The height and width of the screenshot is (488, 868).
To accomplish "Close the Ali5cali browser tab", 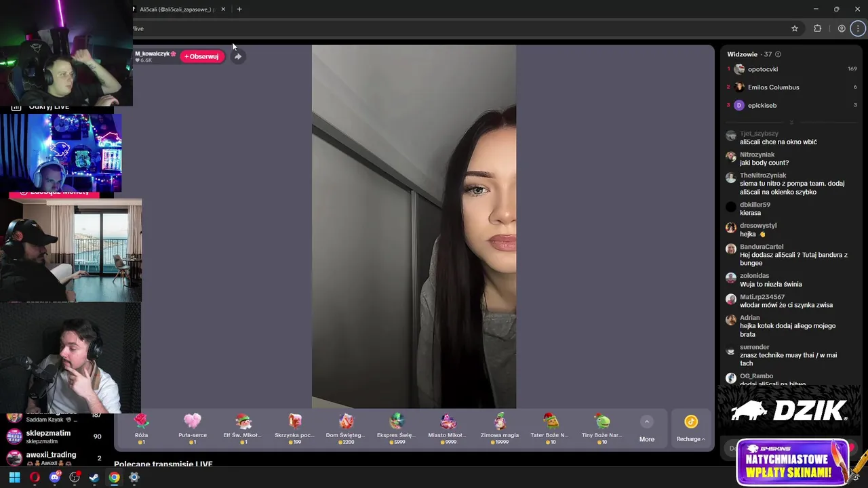I will (223, 9).
